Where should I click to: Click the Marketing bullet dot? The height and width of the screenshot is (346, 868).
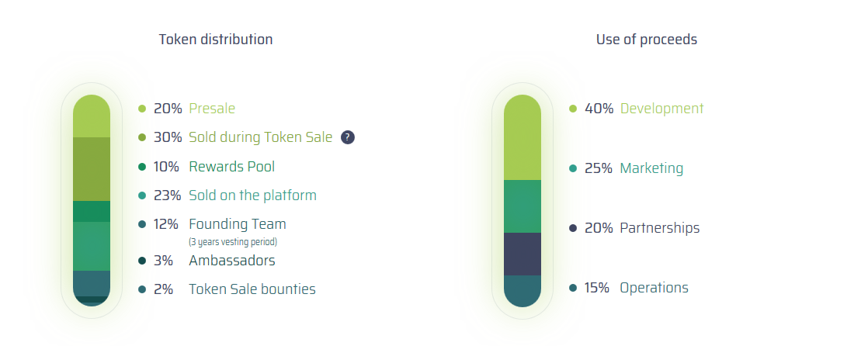click(573, 168)
